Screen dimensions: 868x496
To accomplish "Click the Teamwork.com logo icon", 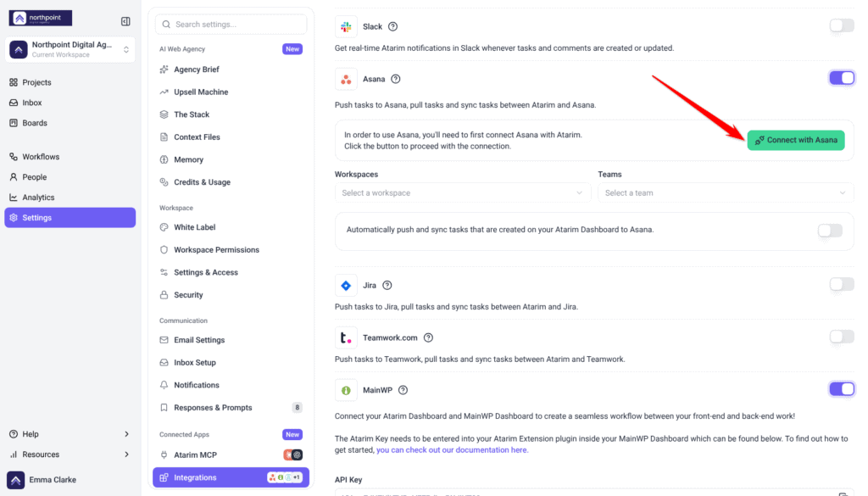I will [x=346, y=337].
